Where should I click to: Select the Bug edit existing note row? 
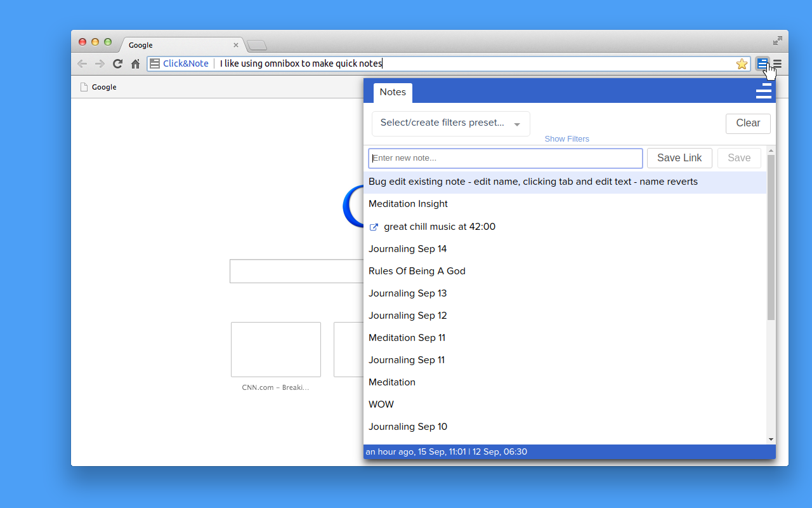[x=565, y=182]
